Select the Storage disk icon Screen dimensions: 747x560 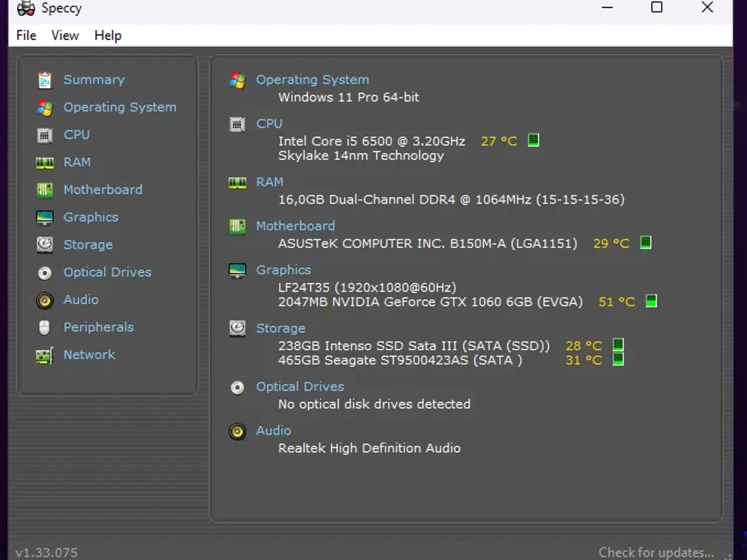(44, 244)
